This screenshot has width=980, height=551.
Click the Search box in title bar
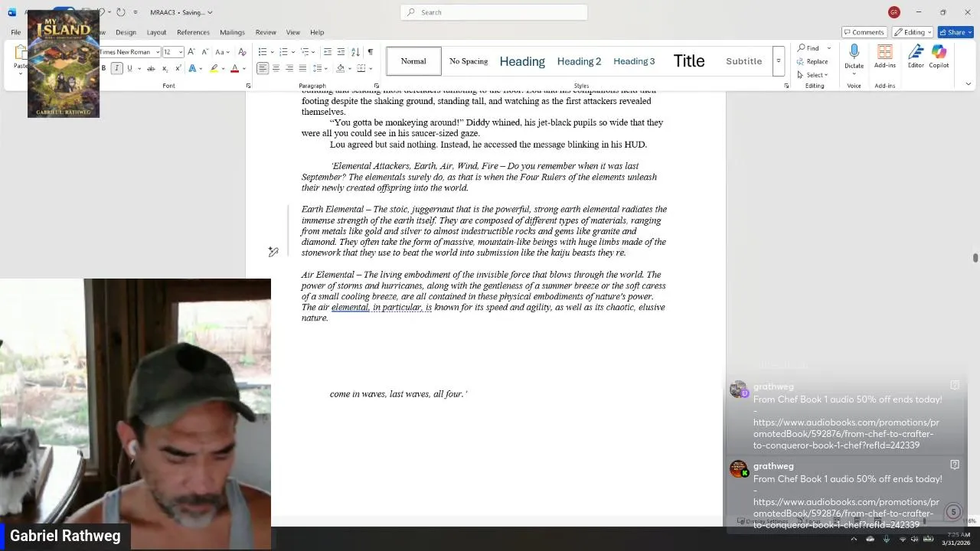tap(494, 12)
